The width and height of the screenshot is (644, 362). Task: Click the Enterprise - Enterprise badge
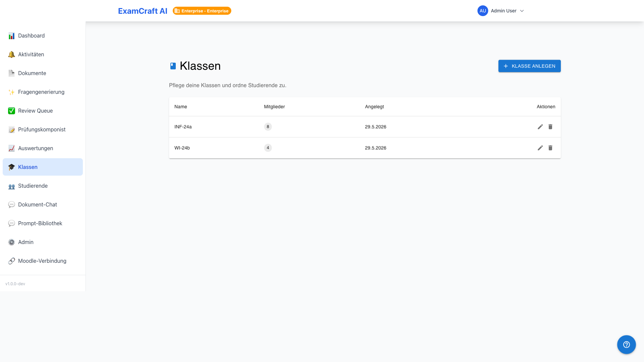point(202,11)
